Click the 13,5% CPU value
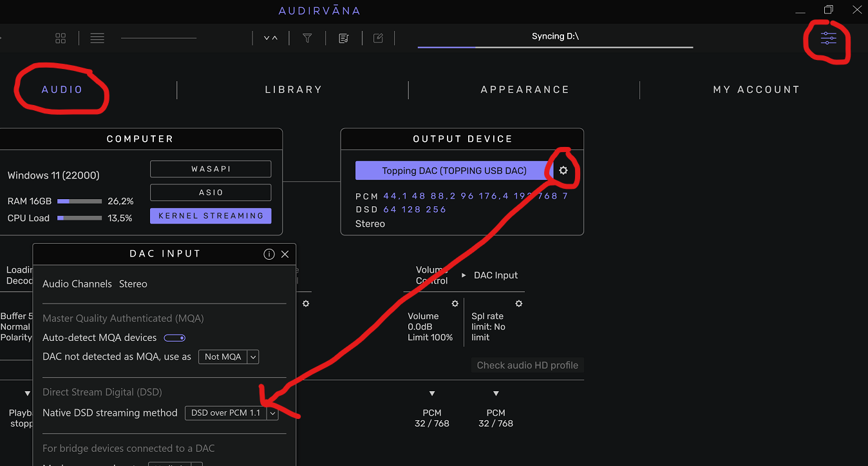The width and height of the screenshot is (868, 466). pos(120,218)
